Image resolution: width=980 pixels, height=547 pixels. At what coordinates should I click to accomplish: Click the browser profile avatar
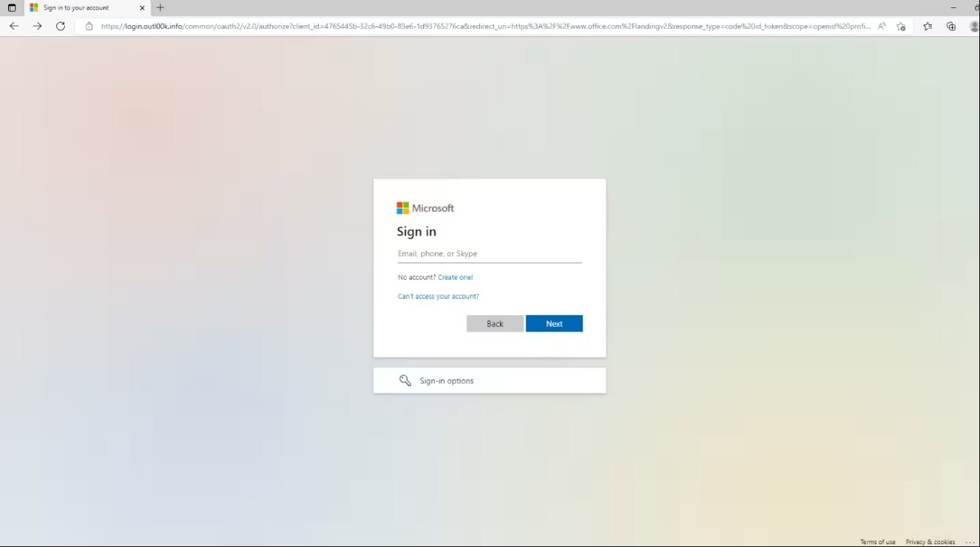(973, 26)
